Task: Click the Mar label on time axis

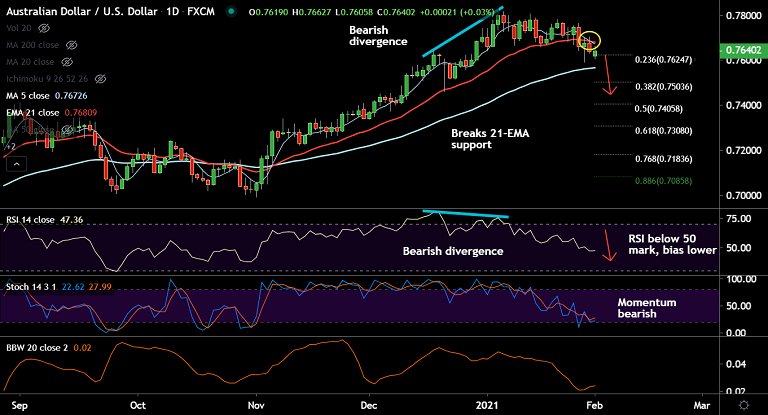Action: point(702,405)
